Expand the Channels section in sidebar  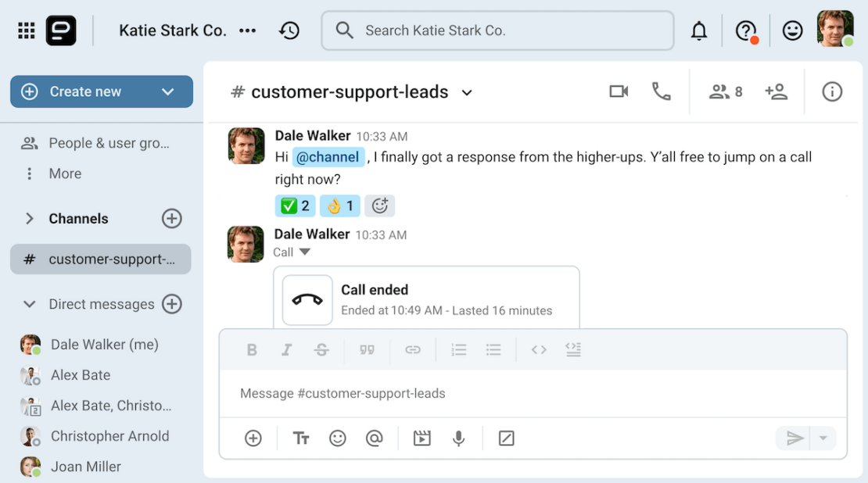pyautogui.click(x=30, y=219)
